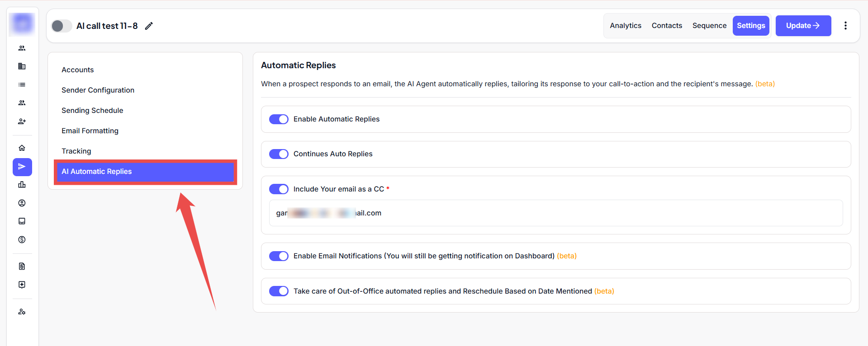The height and width of the screenshot is (346, 868).
Task: Disable Enable Automatic Replies toggle
Action: coord(279,119)
